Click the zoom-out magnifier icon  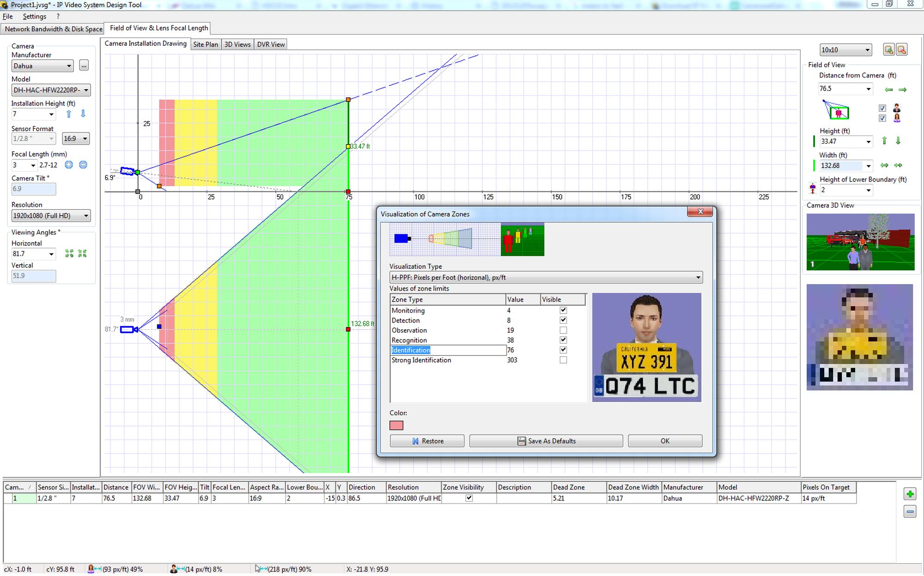point(901,50)
